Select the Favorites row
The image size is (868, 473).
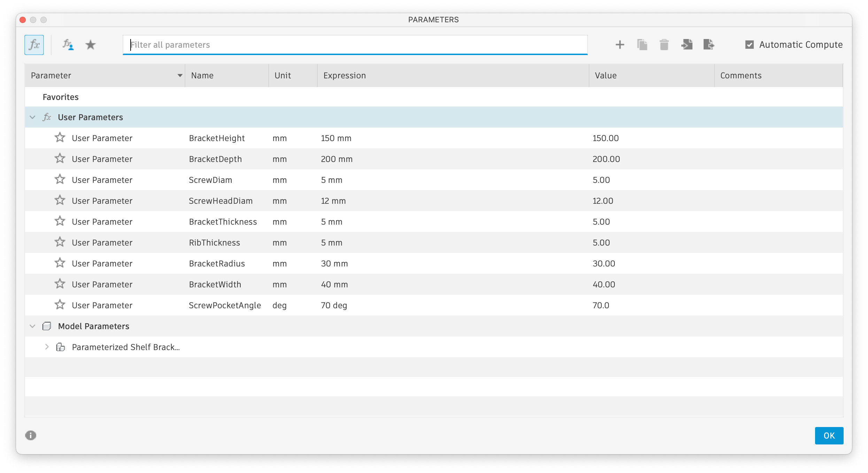(434, 97)
